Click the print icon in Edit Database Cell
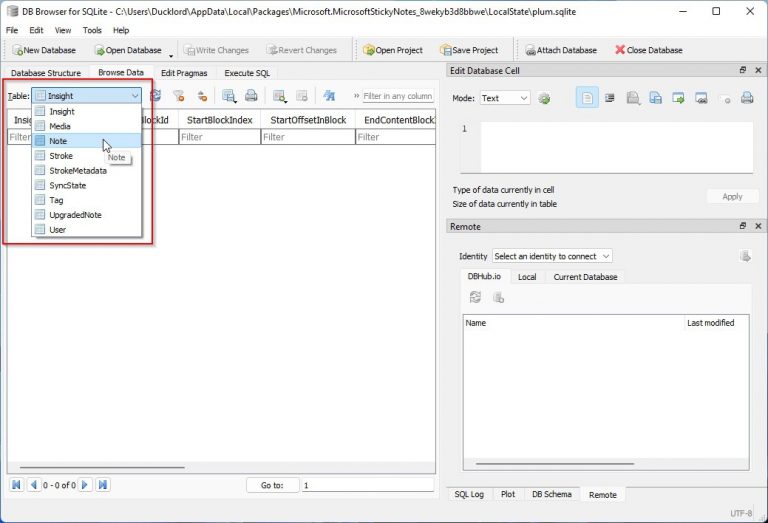This screenshot has height=523, width=768. click(x=747, y=98)
